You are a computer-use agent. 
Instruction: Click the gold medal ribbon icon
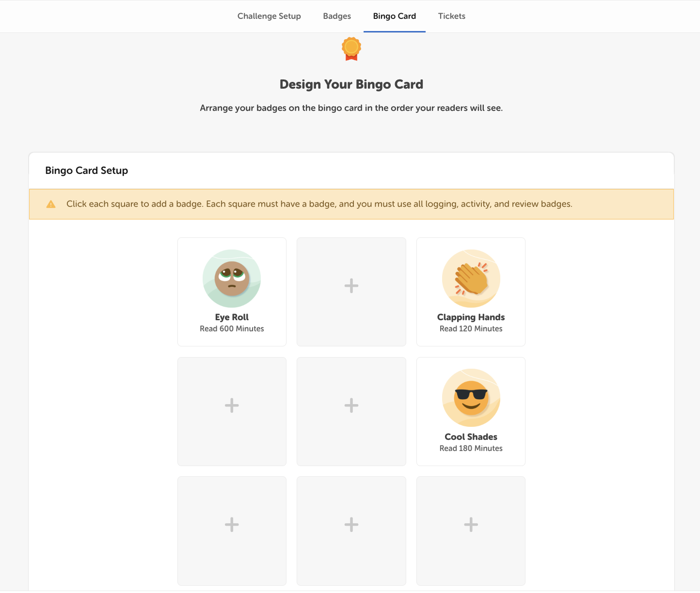click(351, 49)
